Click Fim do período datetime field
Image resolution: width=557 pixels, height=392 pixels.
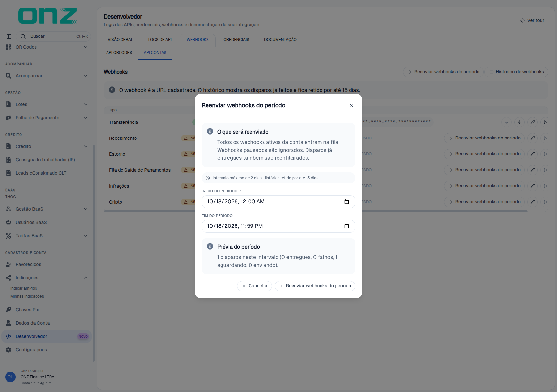click(278, 226)
